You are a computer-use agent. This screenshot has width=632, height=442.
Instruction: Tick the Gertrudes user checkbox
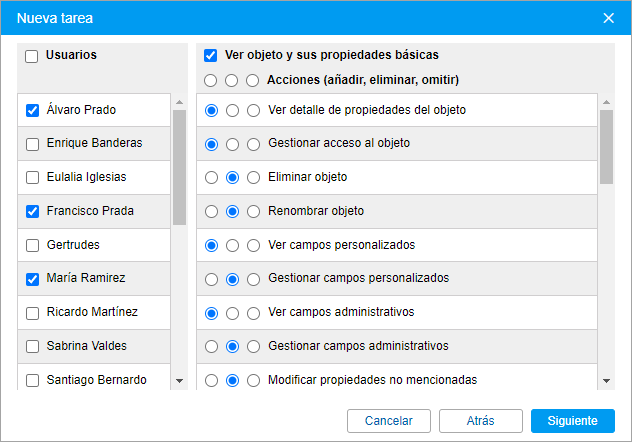click(32, 245)
